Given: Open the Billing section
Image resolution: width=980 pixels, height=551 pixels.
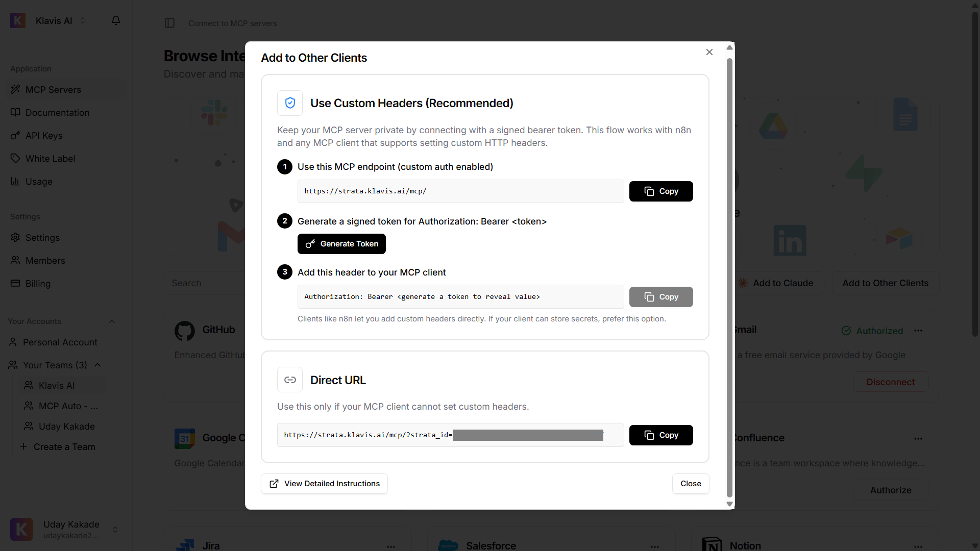Looking at the screenshot, I should coord(38,283).
